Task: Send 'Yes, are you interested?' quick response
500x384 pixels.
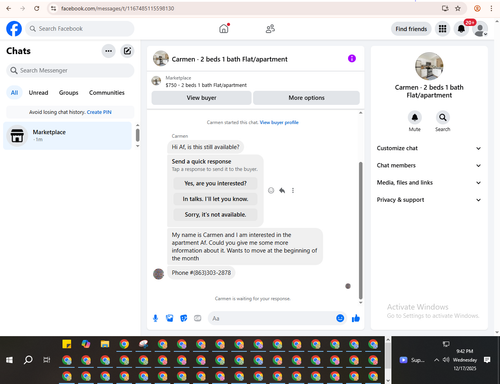Action: (215, 183)
